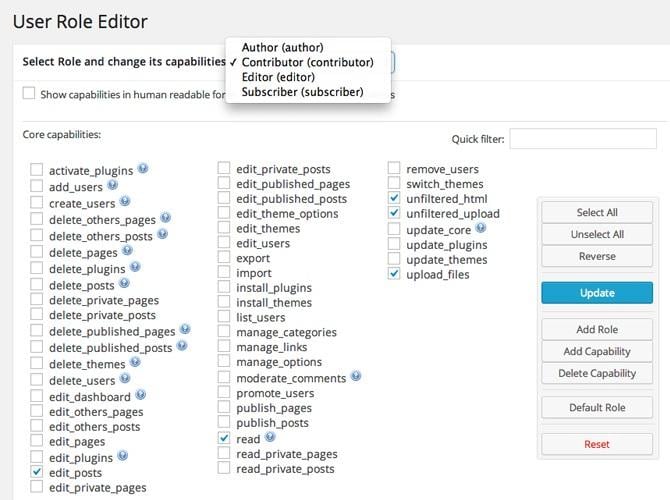
Task: Focus the Quick filter text field
Action: tap(568, 139)
